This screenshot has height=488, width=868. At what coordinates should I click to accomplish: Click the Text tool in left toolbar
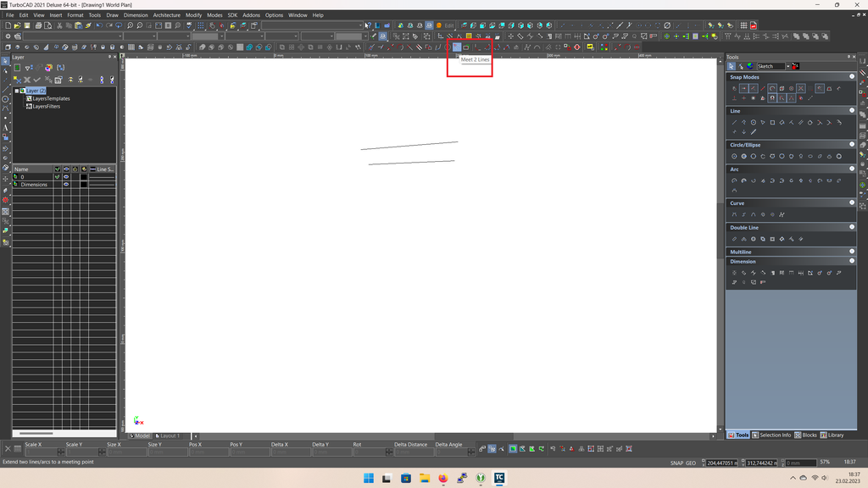click(5, 127)
